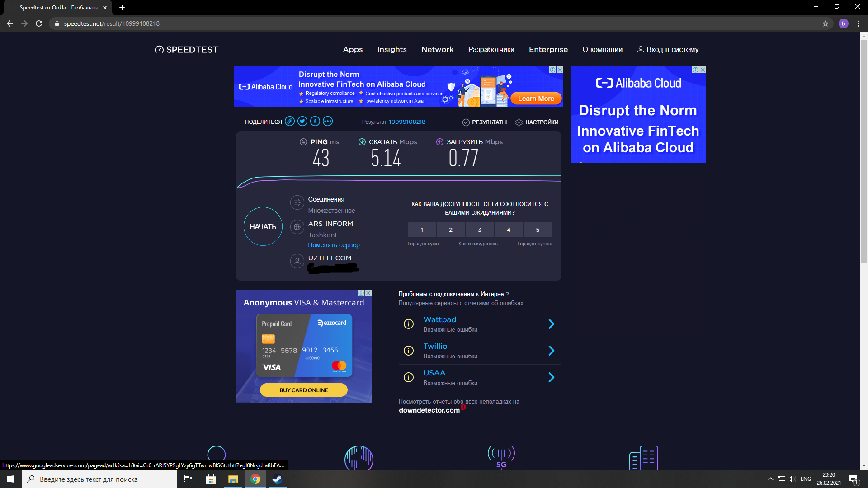Select rating 1 гораздо хуже
The width and height of the screenshot is (868, 488).
(421, 230)
